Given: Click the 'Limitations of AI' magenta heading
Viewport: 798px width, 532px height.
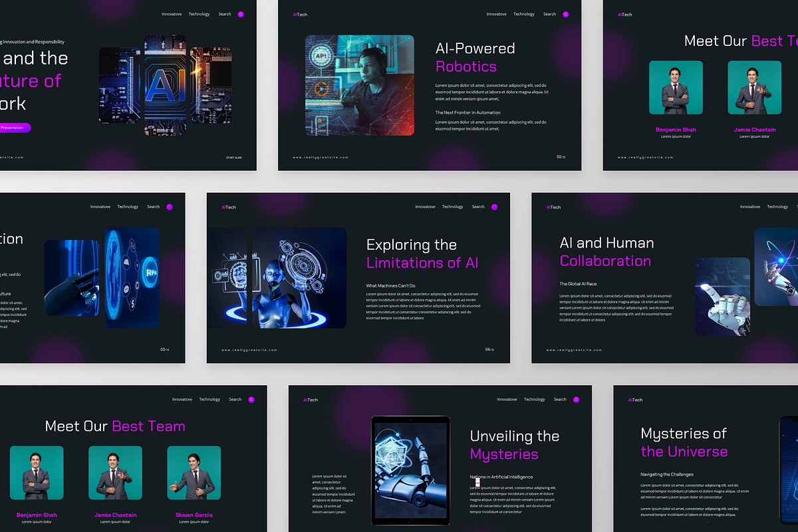Looking at the screenshot, I should coord(422,263).
